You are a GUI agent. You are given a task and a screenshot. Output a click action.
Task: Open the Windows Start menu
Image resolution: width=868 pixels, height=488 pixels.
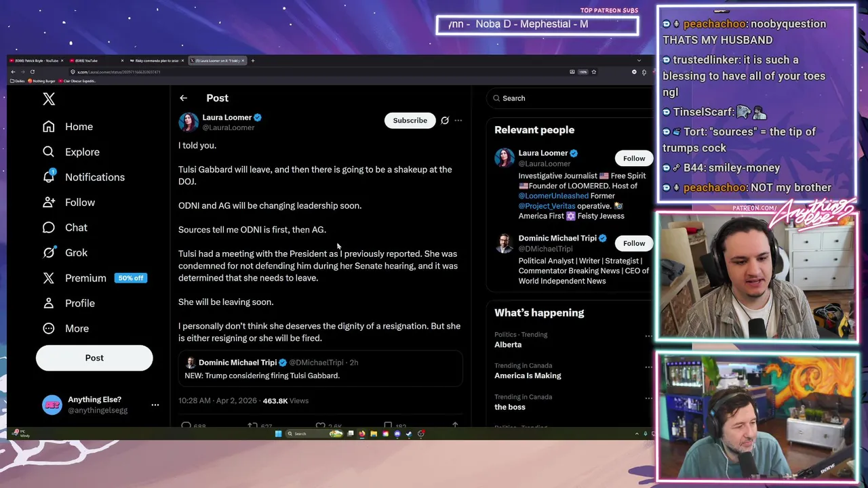pos(278,434)
